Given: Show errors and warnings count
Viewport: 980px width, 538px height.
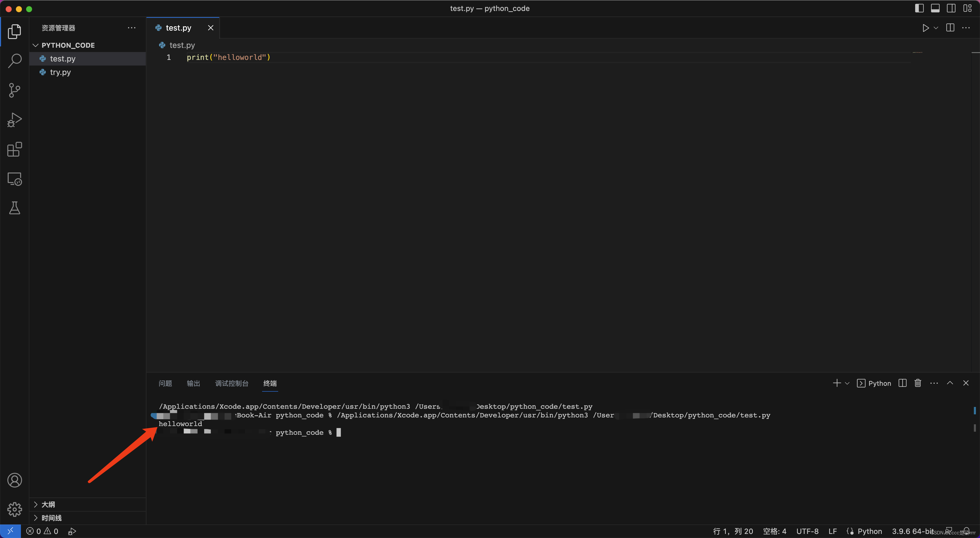Looking at the screenshot, I should click(x=42, y=531).
